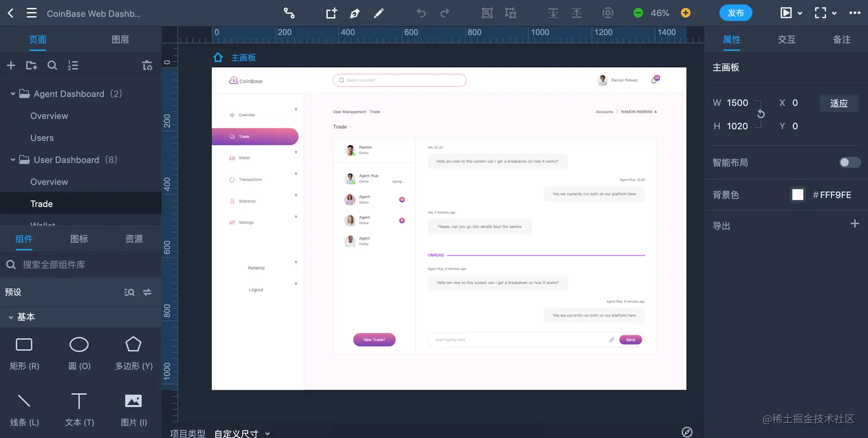Select the 文本 (T) text component

tap(79, 409)
